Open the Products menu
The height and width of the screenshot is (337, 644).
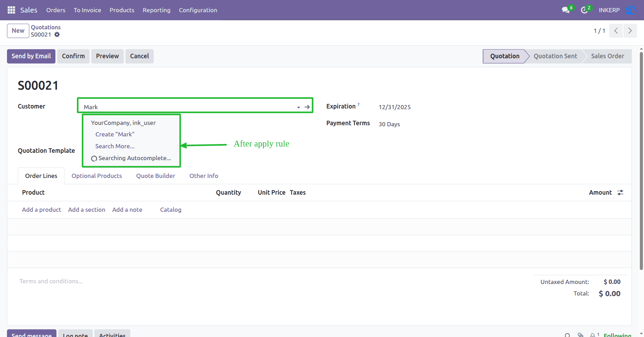122,10
